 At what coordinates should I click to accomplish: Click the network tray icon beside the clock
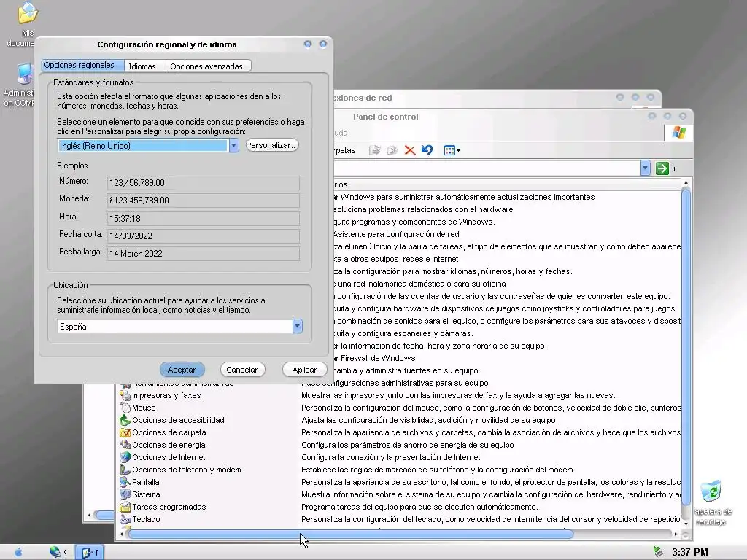pyautogui.click(x=658, y=551)
